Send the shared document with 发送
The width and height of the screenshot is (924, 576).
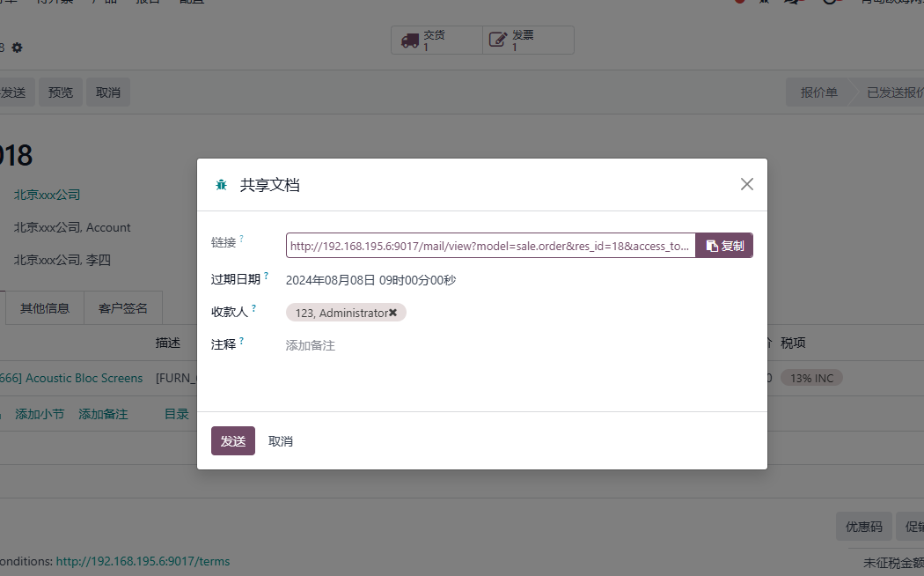click(233, 441)
